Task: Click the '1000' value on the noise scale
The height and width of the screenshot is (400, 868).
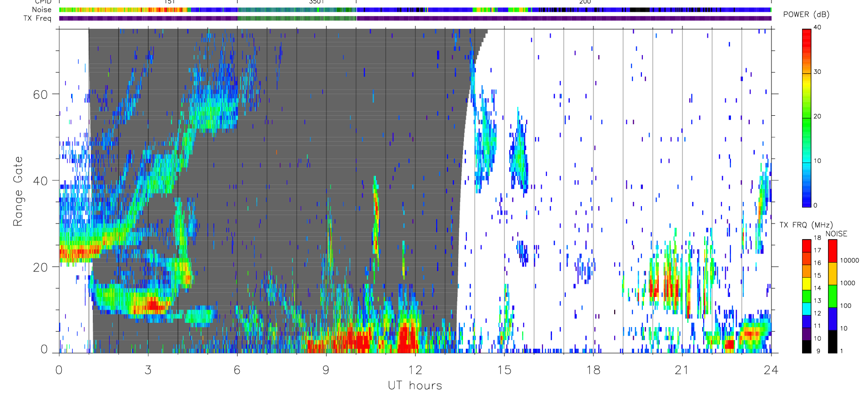Action: 848,283
